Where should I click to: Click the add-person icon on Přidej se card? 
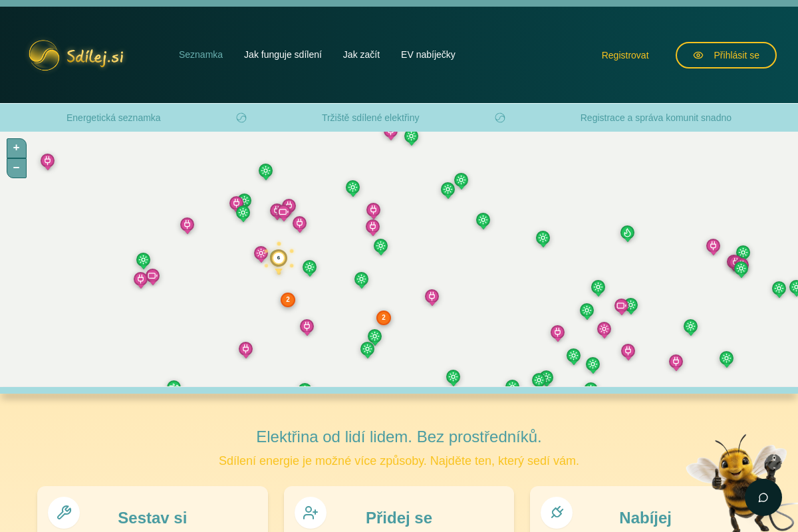click(x=311, y=513)
